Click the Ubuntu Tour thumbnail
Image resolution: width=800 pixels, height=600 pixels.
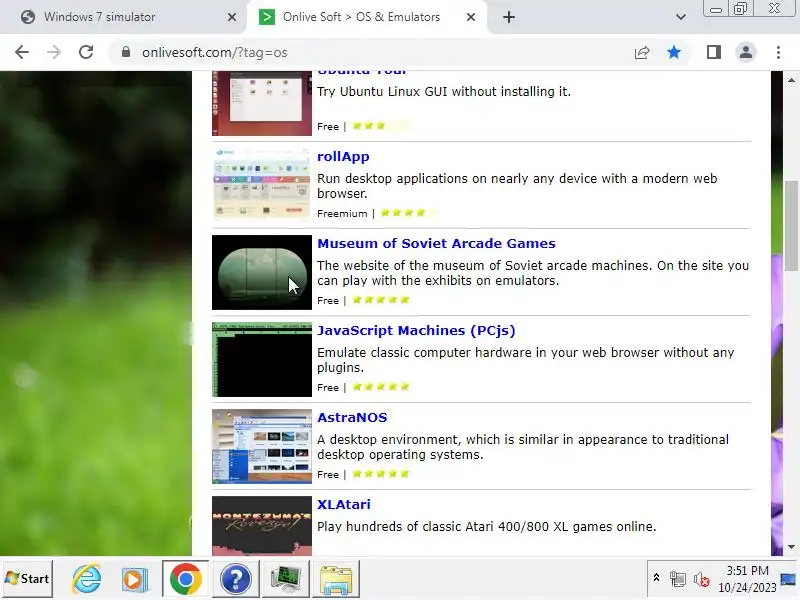point(262,104)
